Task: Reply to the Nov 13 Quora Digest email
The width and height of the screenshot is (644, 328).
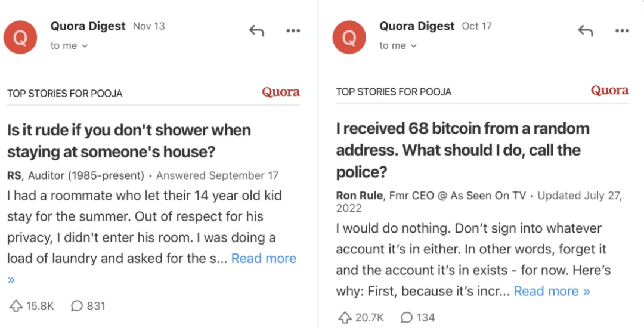Action: 256,31
